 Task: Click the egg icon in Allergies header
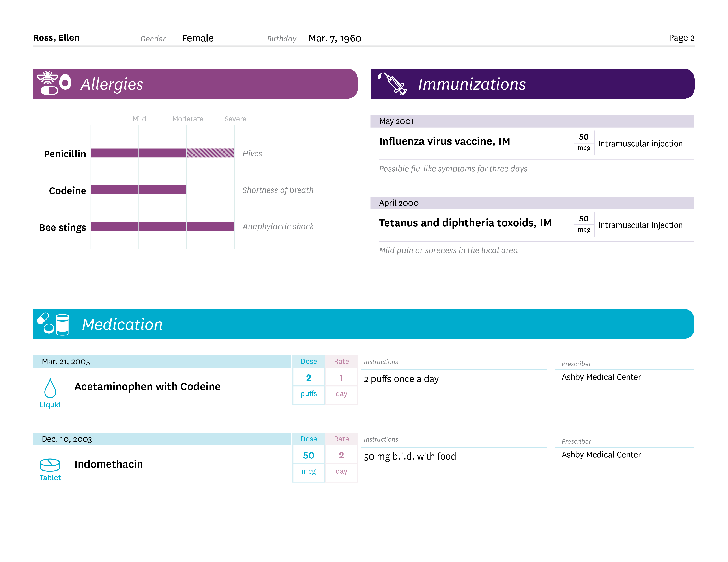coord(65,81)
